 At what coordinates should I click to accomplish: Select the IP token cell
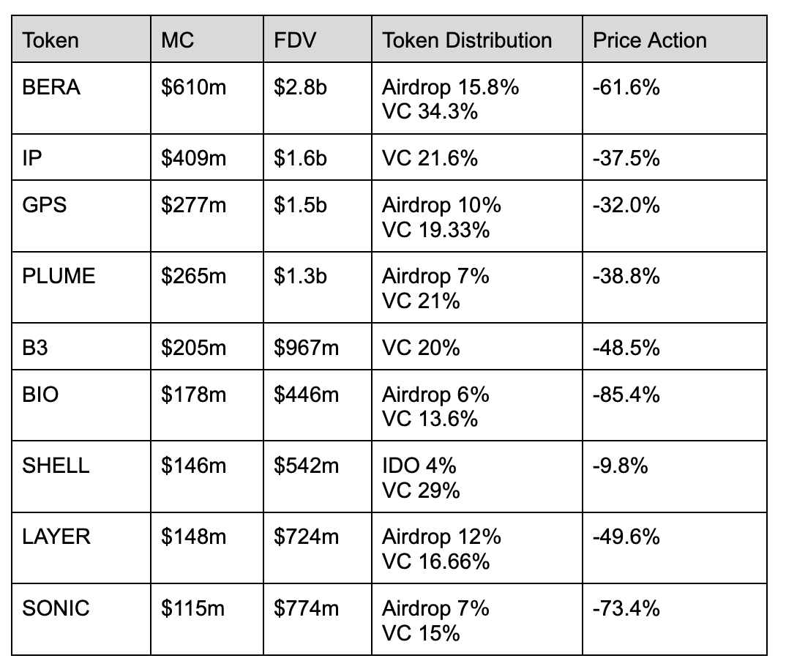pyautogui.click(x=34, y=157)
